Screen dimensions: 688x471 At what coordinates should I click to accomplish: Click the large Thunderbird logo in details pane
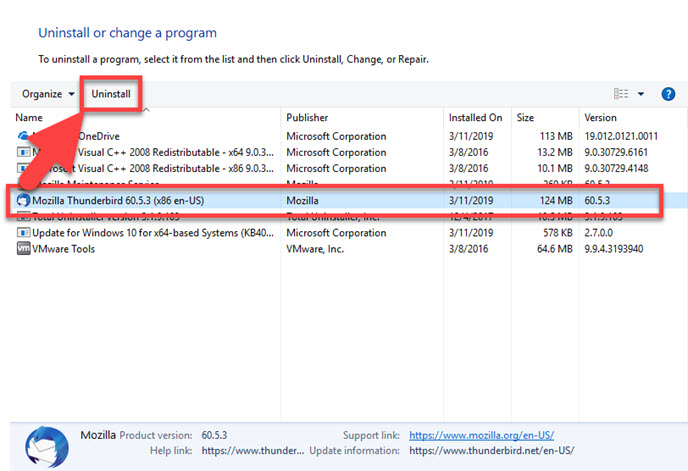(43, 446)
